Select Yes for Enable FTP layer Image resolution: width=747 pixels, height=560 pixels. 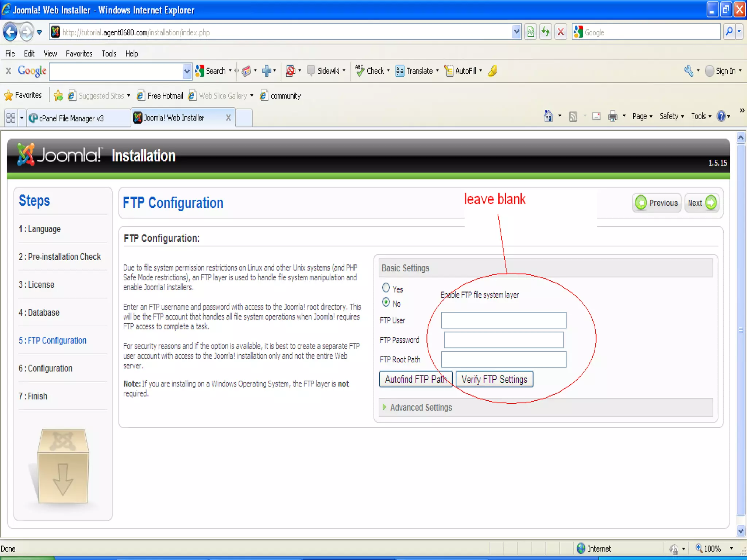[386, 288]
